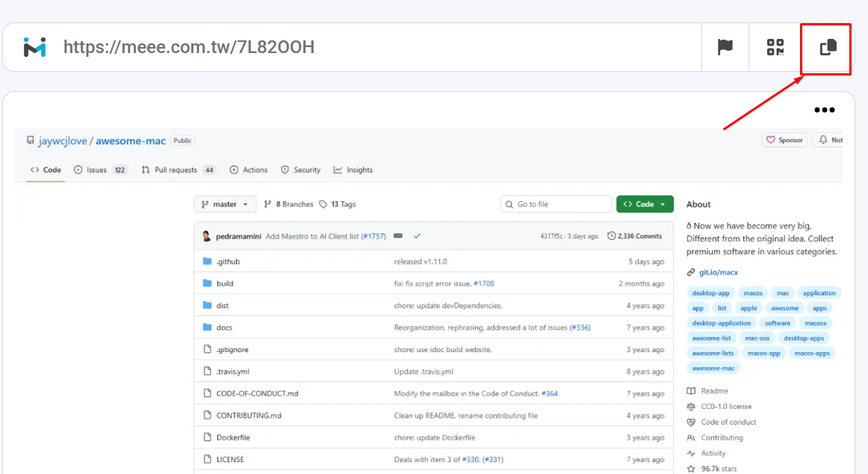Click 'released v1.11.0' commit message

click(x=420, y=262)
